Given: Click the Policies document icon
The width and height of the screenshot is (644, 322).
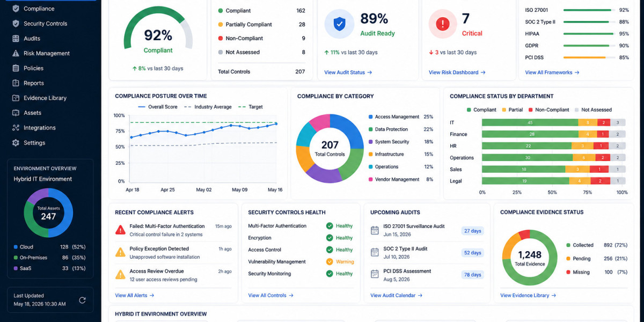Looking at the screenshot, I should click(x=16, y=68).
